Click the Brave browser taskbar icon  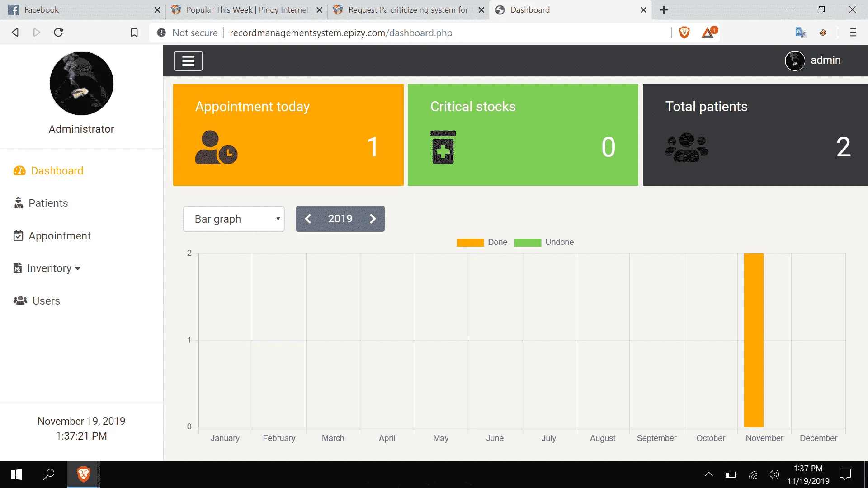click(84, 474)
